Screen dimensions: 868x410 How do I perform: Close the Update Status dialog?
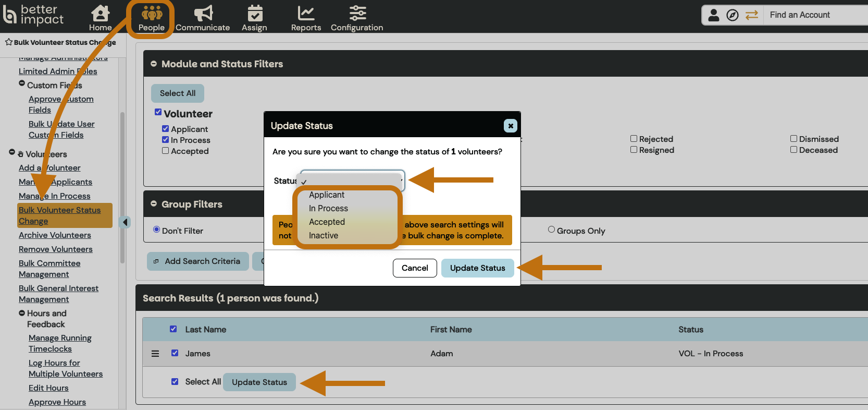pyautogui.click(x=511, y=126)
